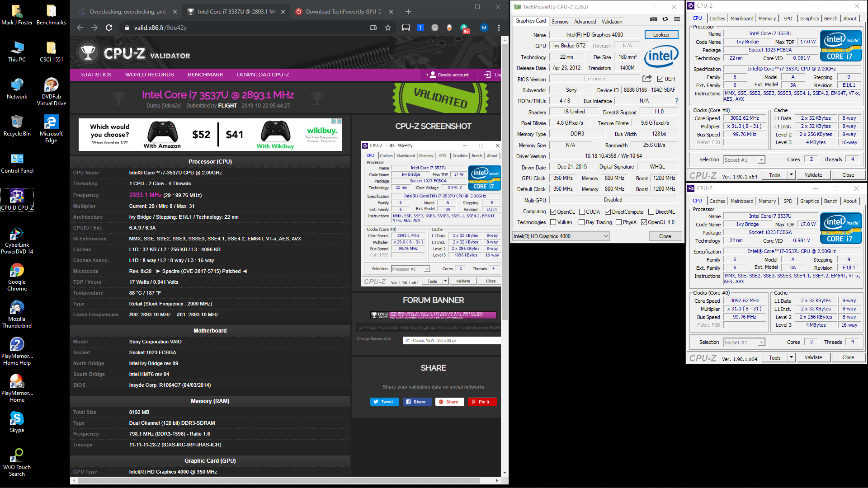Select Benchmarks folder on desktop

click(51, 14)
